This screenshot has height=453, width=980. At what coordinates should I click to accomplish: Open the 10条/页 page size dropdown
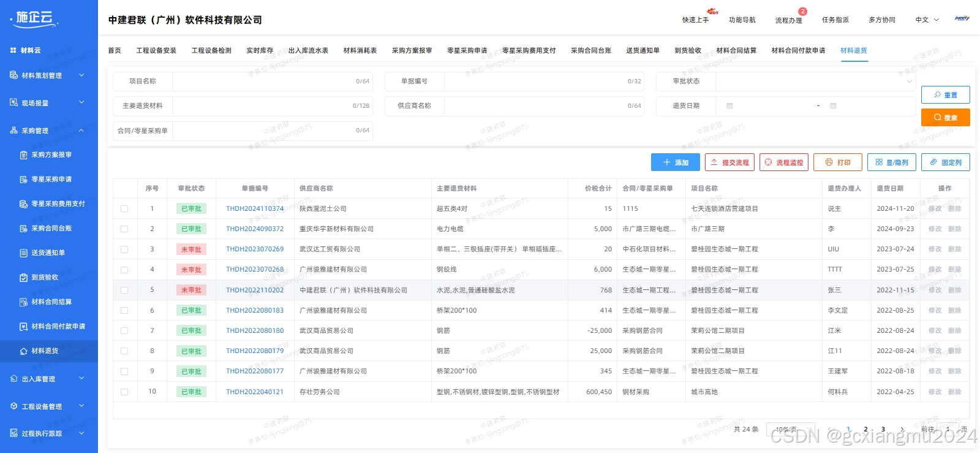click(791, 429)
